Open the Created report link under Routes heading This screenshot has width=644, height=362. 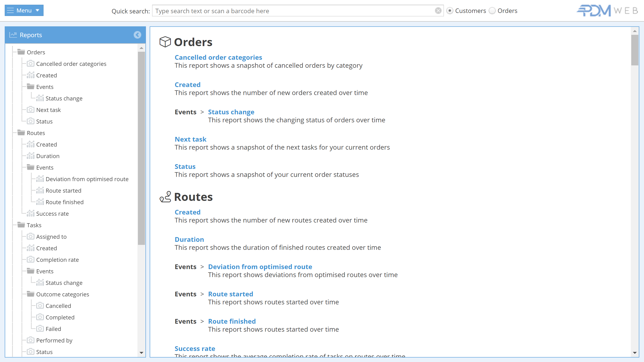pyautogui.click(x=188, y=212)
